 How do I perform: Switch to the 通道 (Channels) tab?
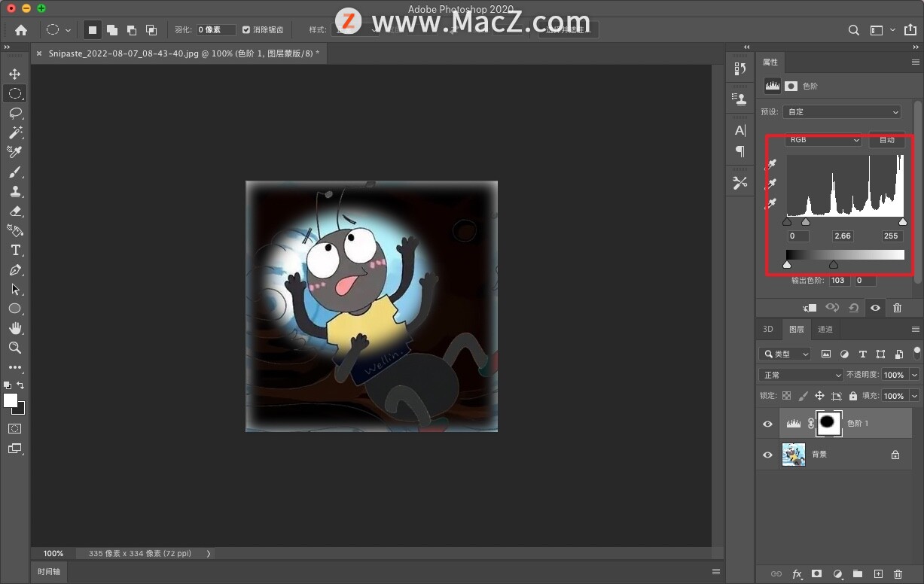tap(825, 330)
